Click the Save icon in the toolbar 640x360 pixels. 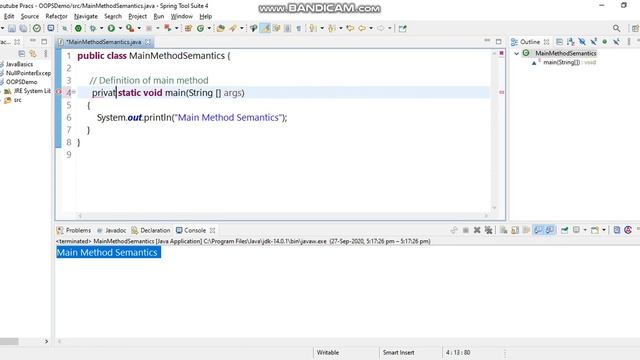click(x=12, y=28)
